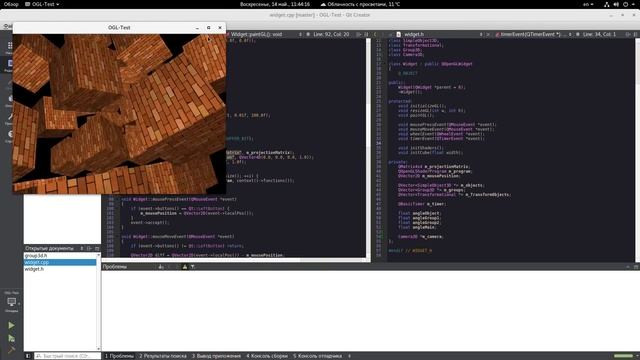
Task: Toggle warnings display in Problems pane
Action: pos(184,267)
